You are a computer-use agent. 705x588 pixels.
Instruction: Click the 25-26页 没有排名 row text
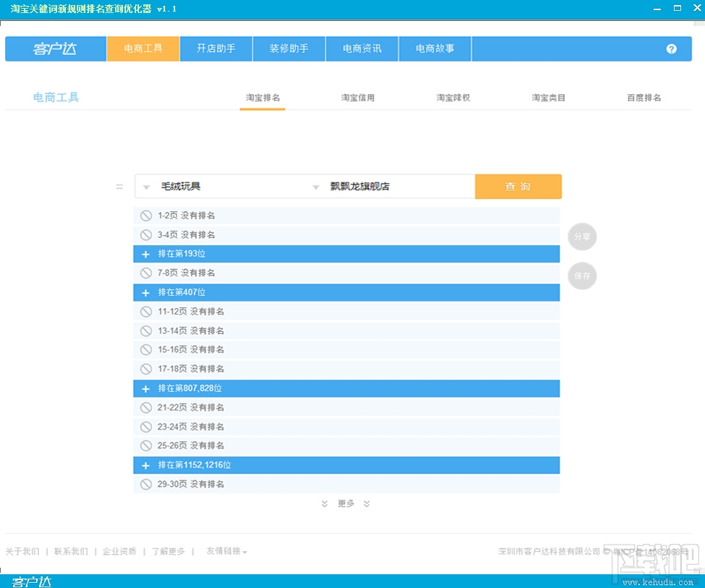(x=190, y=446)
